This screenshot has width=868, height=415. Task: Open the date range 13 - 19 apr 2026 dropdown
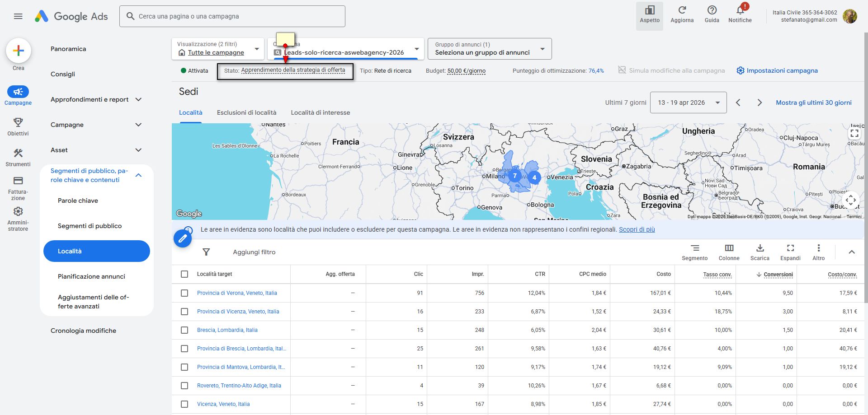click(x=688, y=103)
